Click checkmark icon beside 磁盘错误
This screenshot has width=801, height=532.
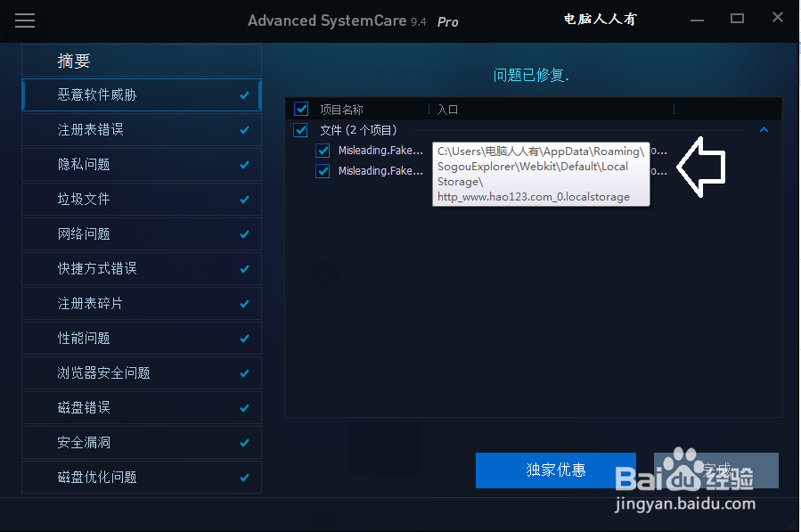[x=245, y=408]
